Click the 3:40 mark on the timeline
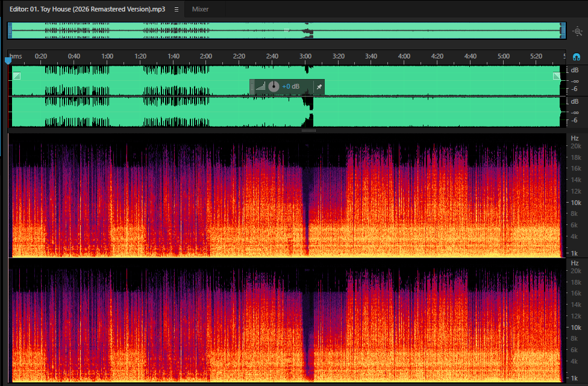The width and height of the screenshot is (588, 386). 371,56
